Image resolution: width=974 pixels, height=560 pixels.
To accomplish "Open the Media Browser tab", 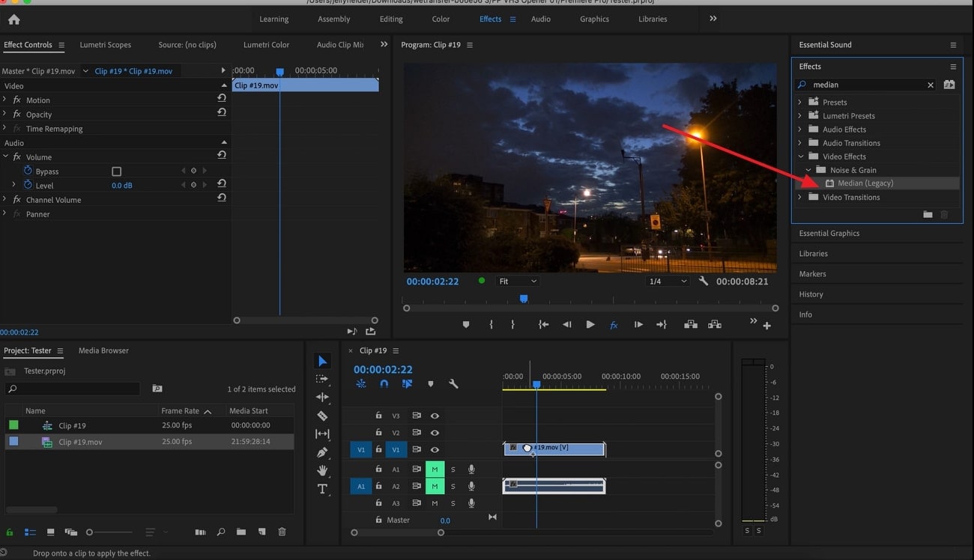I will (103, 350).
